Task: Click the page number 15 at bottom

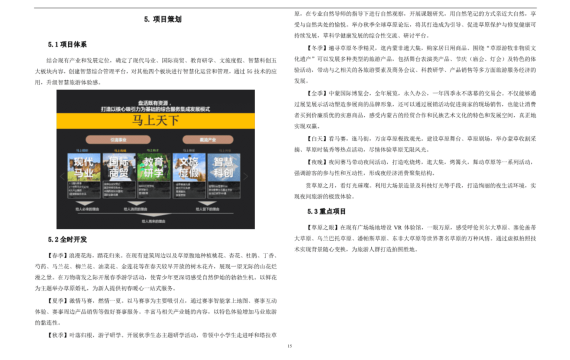Action: click(290, 346)
